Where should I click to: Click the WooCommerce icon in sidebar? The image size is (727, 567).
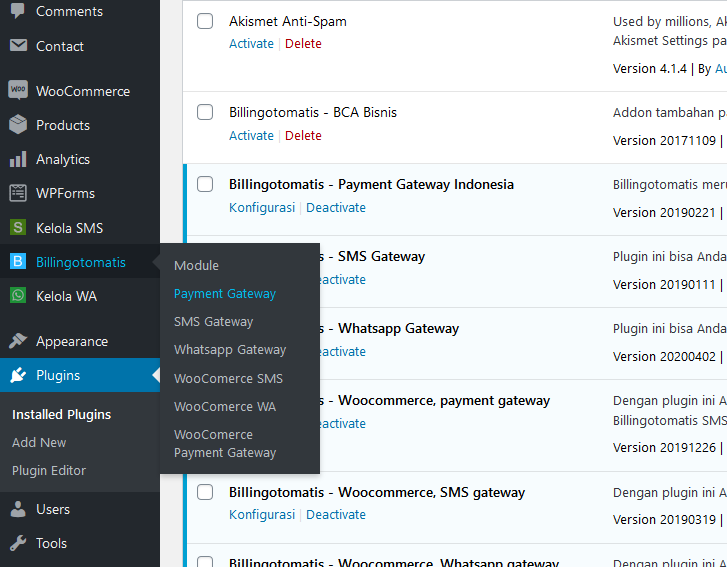[18, 91]
